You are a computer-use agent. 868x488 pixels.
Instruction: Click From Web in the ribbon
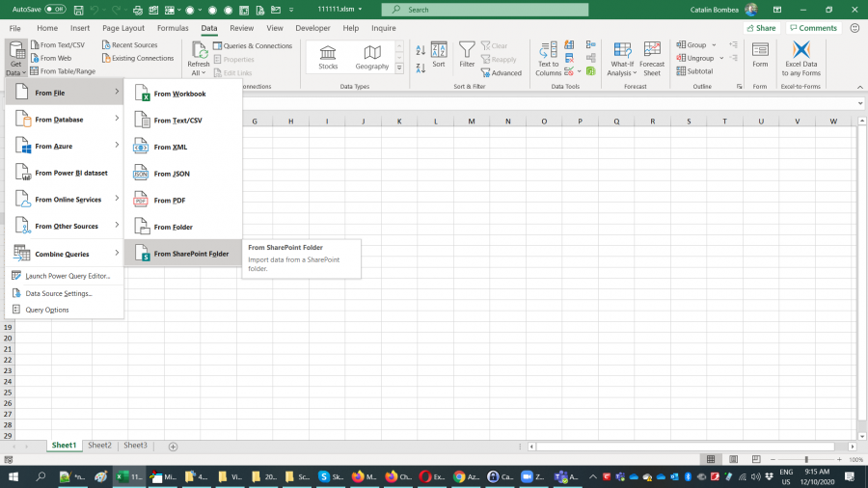point(51,58)
